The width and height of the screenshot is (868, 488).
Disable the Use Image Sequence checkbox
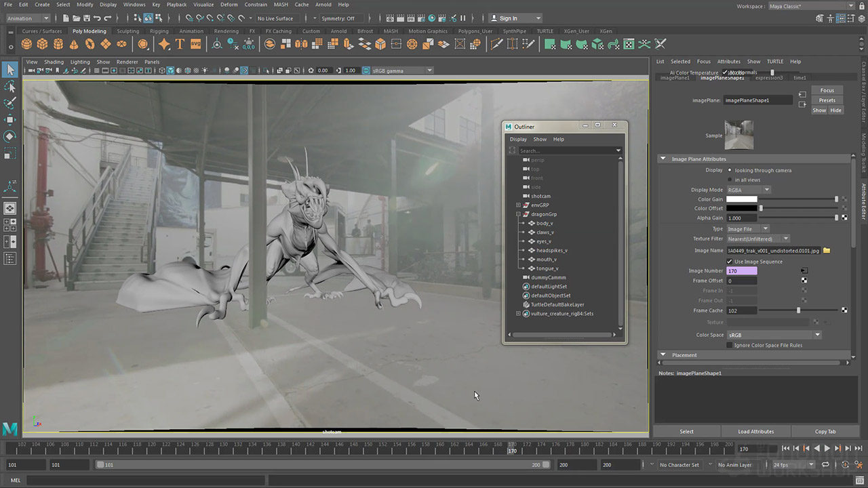pos(730,262)
